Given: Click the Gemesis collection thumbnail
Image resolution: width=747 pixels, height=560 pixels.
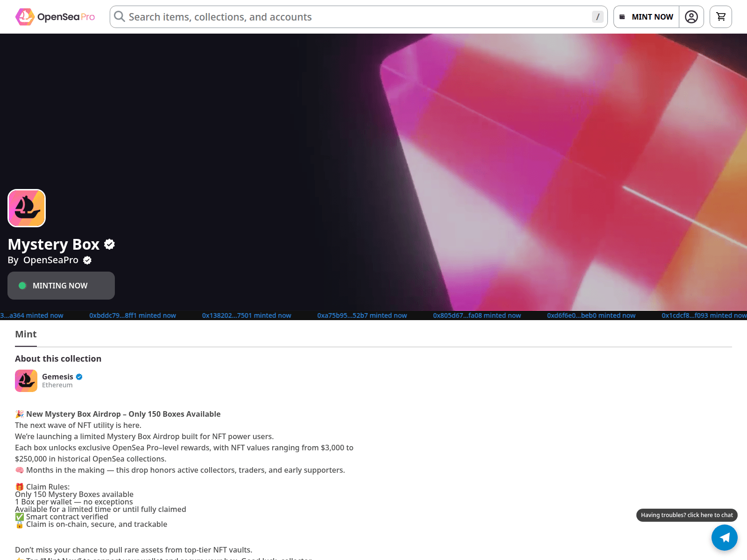Looking at the screenshot, I should pyautogui.click(x=26, y=381).
